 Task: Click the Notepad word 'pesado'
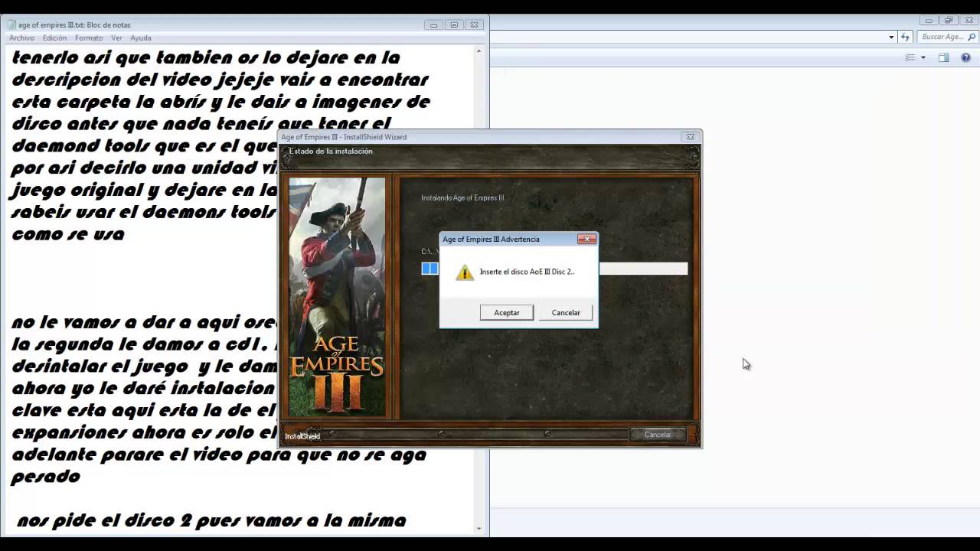point(45,478)
